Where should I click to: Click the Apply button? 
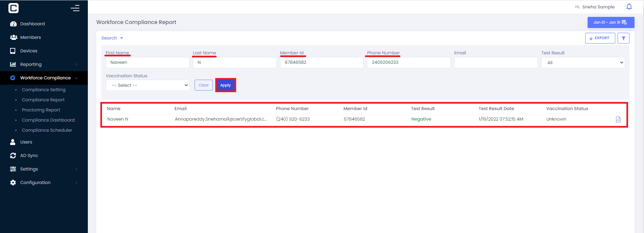coord(225,85)
